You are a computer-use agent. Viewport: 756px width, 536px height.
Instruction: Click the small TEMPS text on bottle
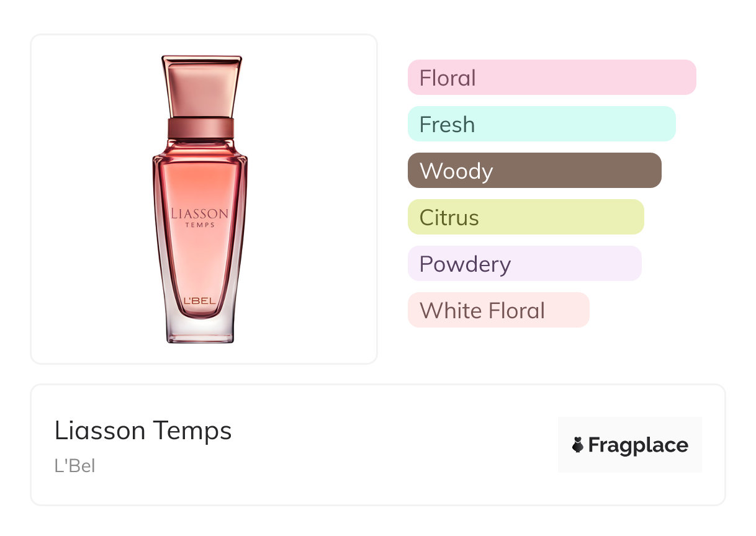point(200,225)
